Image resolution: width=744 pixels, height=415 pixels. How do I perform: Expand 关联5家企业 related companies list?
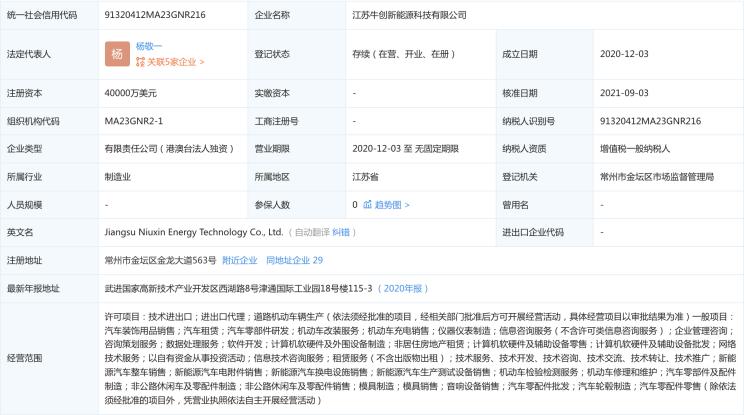tap(175, 62)
